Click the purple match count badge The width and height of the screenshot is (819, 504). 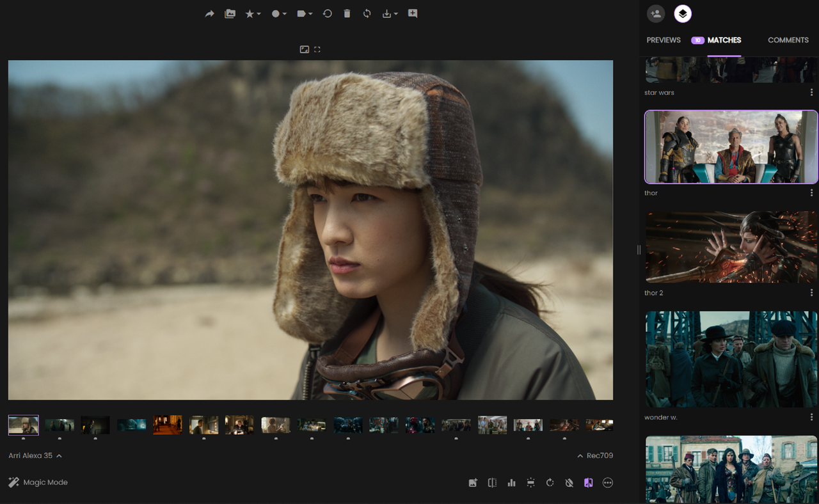tap(697, 40)
